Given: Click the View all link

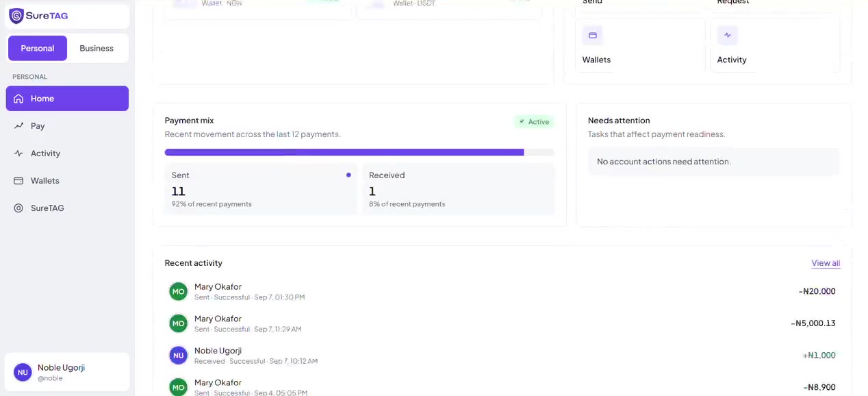Looking at the screenshot, I should (826, 263).
